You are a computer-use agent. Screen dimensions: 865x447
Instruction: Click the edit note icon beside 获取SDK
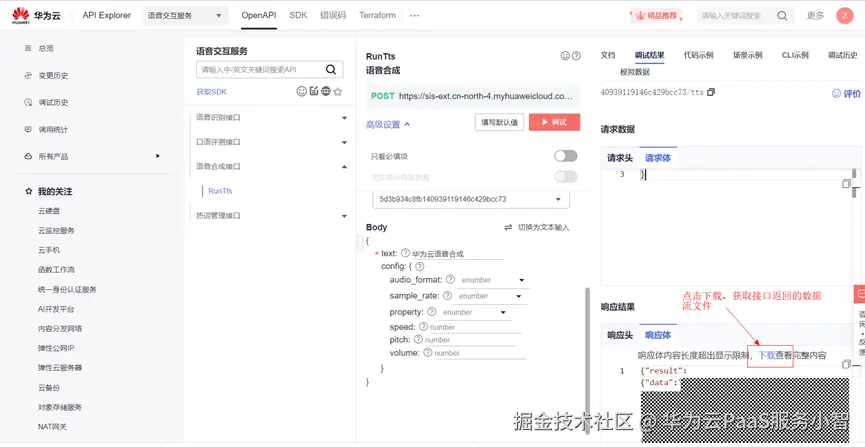tap(314, 92)
